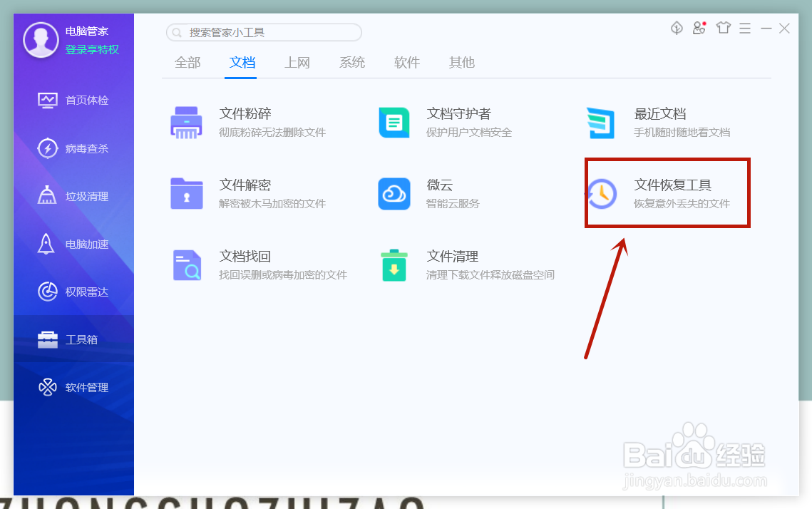Click the 文件解密 title text
The width and height of the screenshot is (812, 509).
(245, 185)
